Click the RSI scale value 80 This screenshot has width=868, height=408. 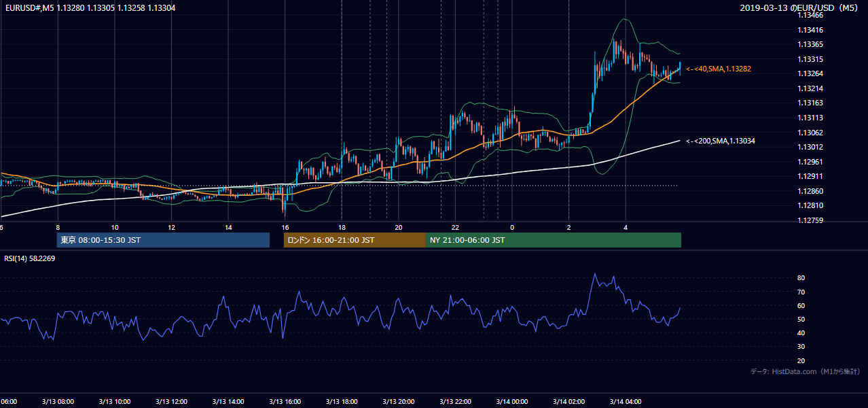[x=801, y=278]
